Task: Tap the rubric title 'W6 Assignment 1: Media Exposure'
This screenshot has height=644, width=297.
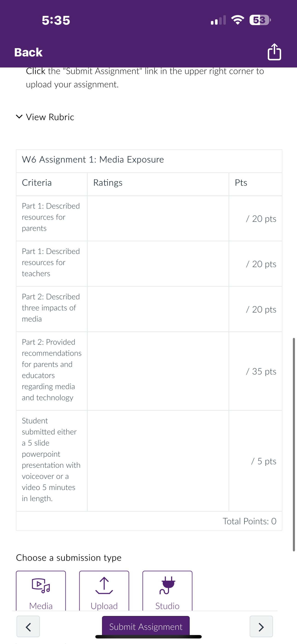Action: click(93, 159)
